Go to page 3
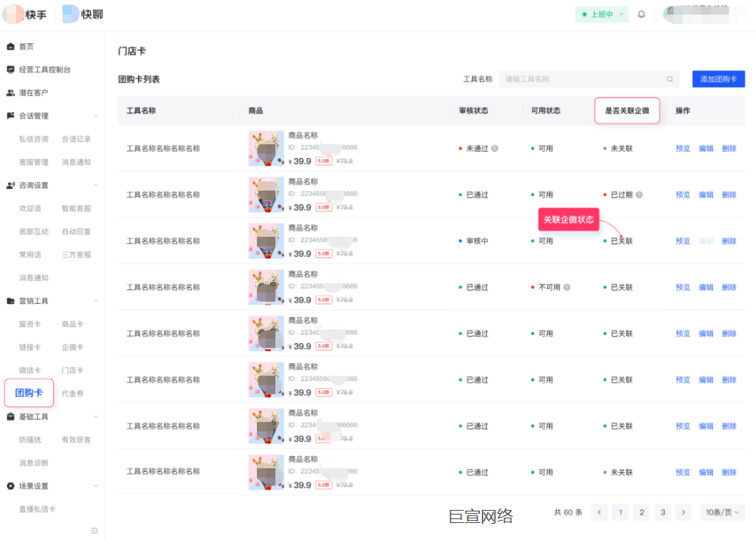Image resolution: width=756 pixels, height=540 pixels. [663, 512]
